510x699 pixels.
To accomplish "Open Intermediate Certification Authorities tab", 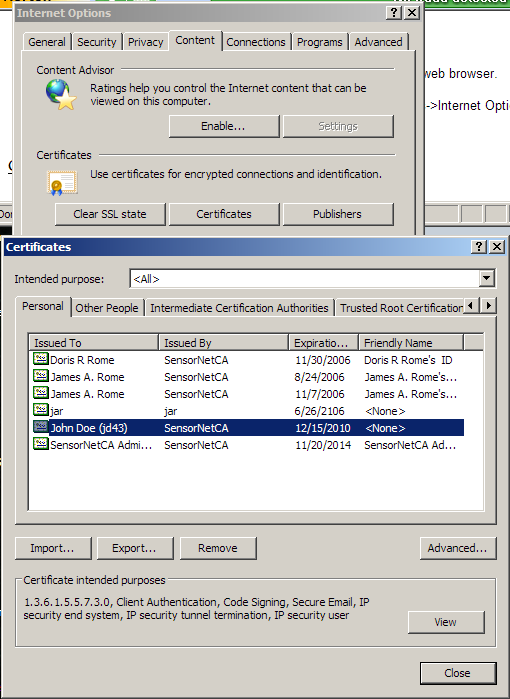I will (239, 308).
